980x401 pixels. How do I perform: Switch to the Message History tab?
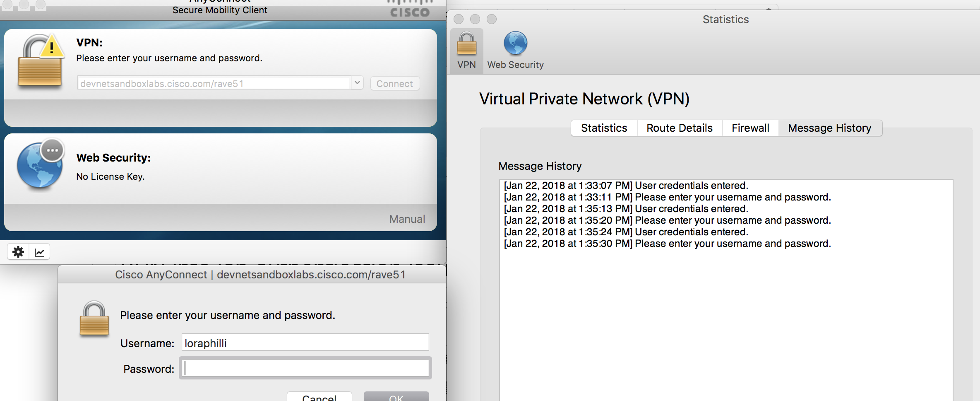point(830,128)
